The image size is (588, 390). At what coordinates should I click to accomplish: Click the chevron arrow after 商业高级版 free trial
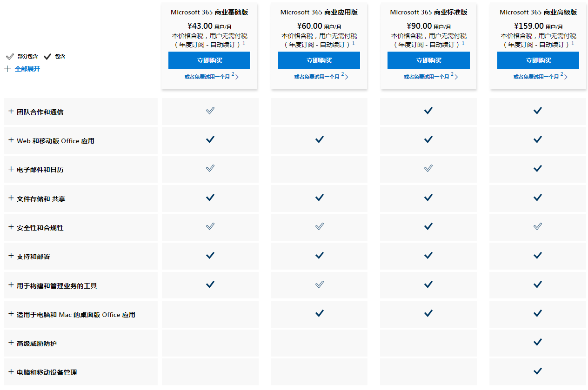[x=566, y=77]
